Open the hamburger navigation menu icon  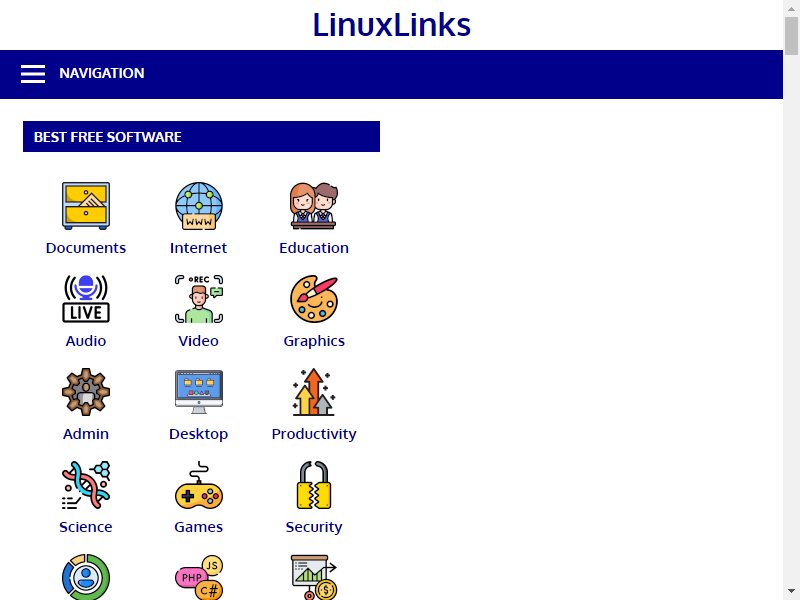pyautogui.click(x=33, y=74)
